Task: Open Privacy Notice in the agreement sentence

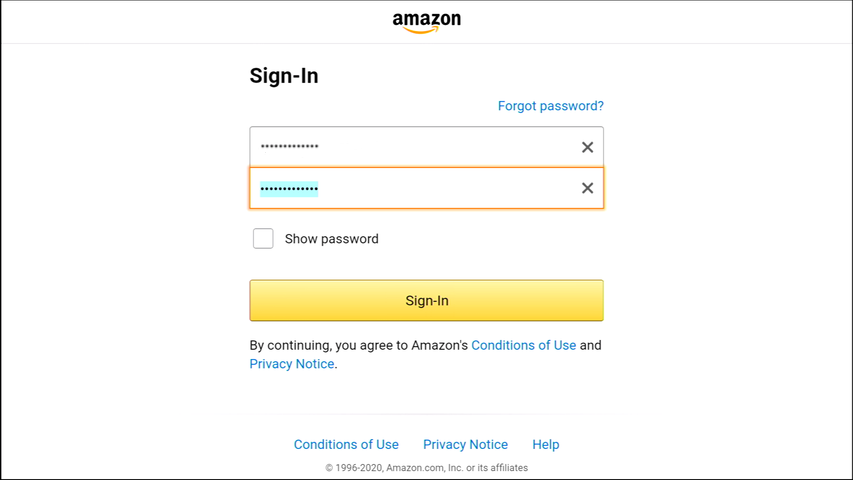Action: (292, 364)
